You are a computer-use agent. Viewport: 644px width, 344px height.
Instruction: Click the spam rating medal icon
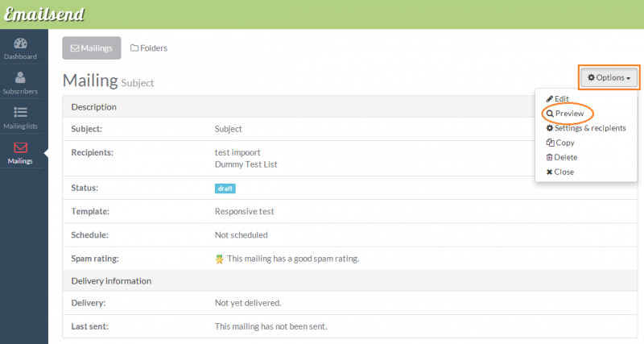[x=219, y=259]
